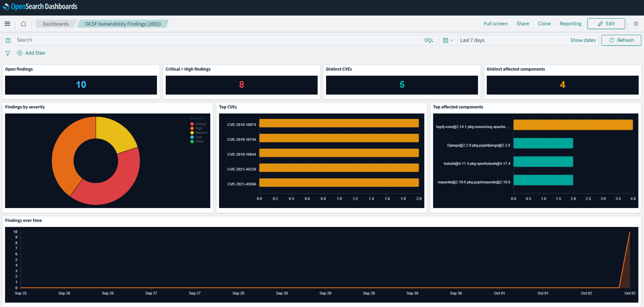Open Full screen mode

point(495,24)
